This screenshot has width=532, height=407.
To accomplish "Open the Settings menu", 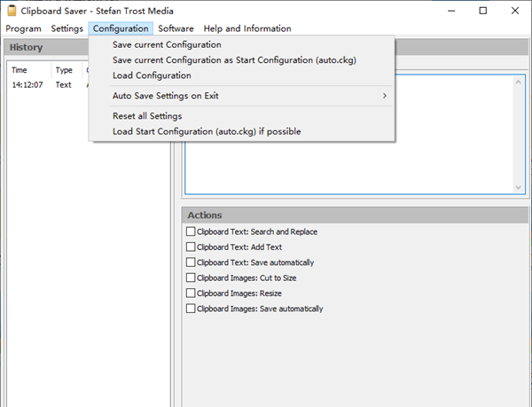I will click(x=66, y=28).
